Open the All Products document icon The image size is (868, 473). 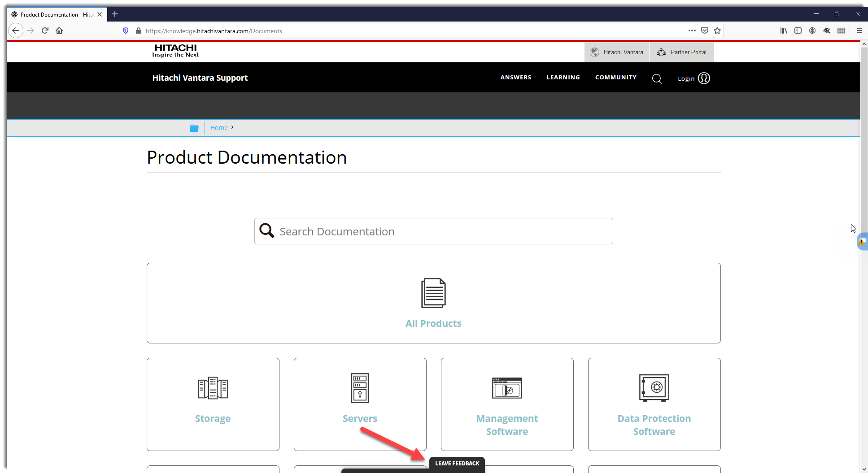point(433,293)
